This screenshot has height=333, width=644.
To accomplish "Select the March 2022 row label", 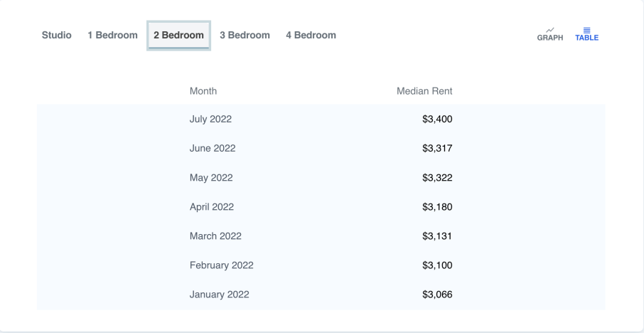I will click(x=215, y=236).
